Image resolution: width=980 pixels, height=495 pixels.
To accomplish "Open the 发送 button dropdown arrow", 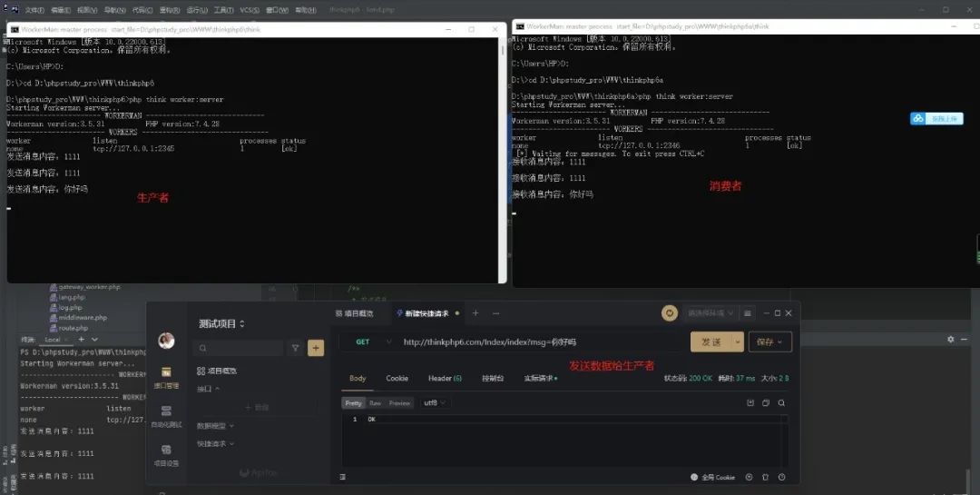I will (x=738, y=342).
